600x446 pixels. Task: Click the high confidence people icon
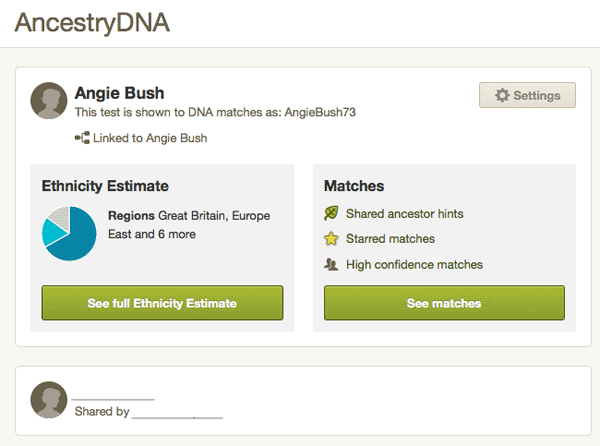click(331, 264)
